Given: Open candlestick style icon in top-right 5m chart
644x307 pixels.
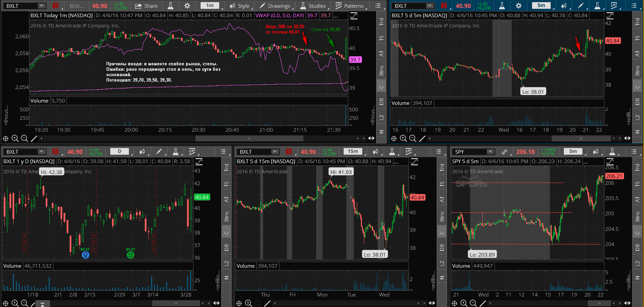Looking at the screenshot, I should [564, 6].
